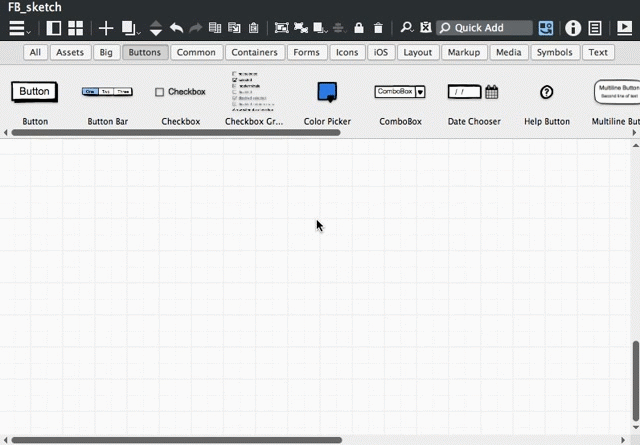Select the Assets library tab
This screenshot has height=445, width=640.
[x=70, y=52]
